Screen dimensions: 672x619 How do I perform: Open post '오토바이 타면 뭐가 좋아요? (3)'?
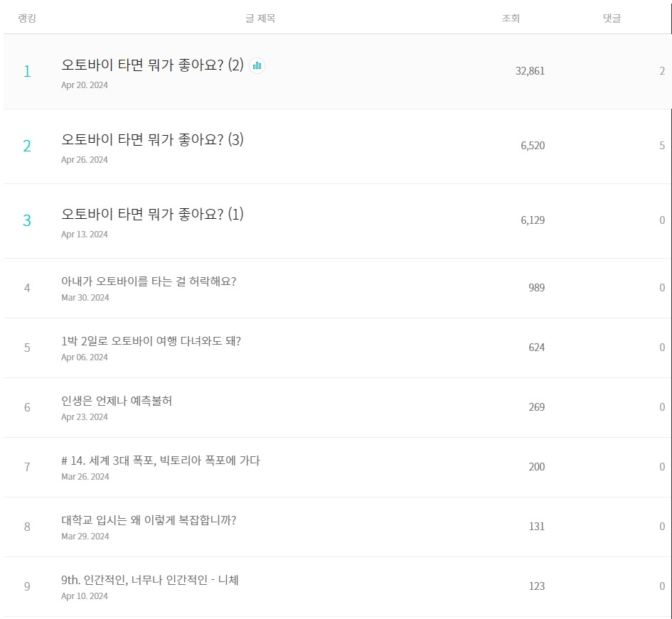click(x=152, y=140)
